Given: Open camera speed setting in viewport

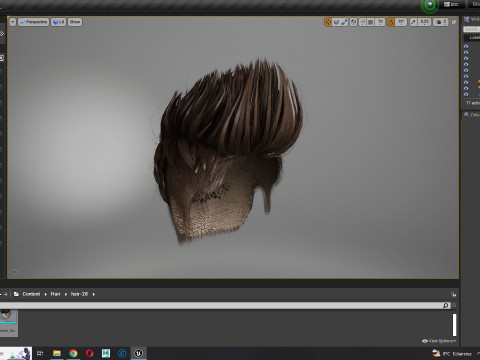Looking at the screenshot, I should (441, 22).
